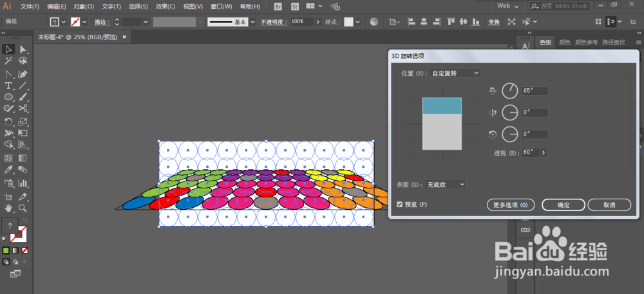Screen dimensions: 644x294
Task: Switch to the 路径查找 tab
Action: (x=613, y=42)
